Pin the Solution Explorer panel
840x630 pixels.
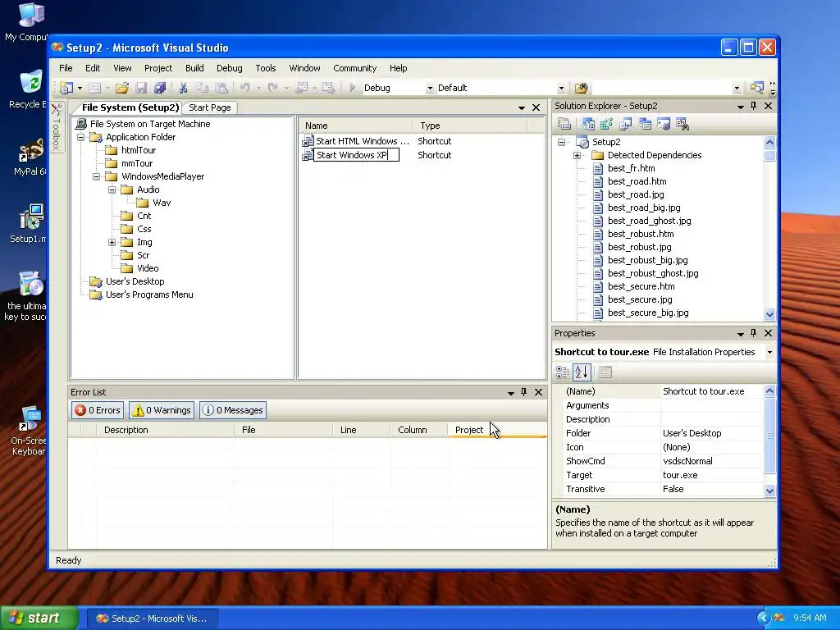click(x=753, y=106)
